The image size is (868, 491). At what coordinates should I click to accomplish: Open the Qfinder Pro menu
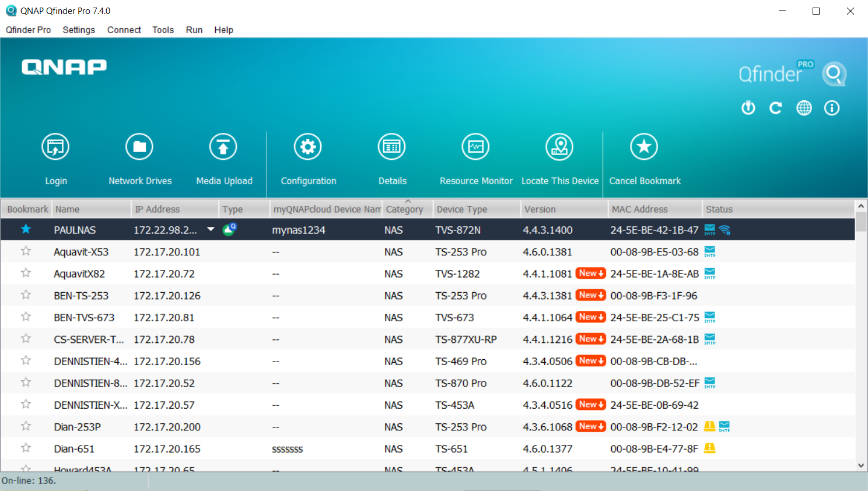click(28, 30)
